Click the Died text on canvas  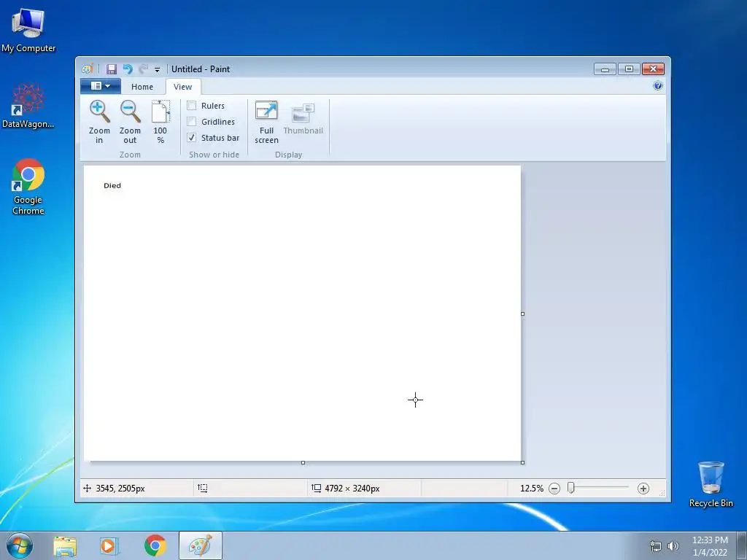click(112, 186)
